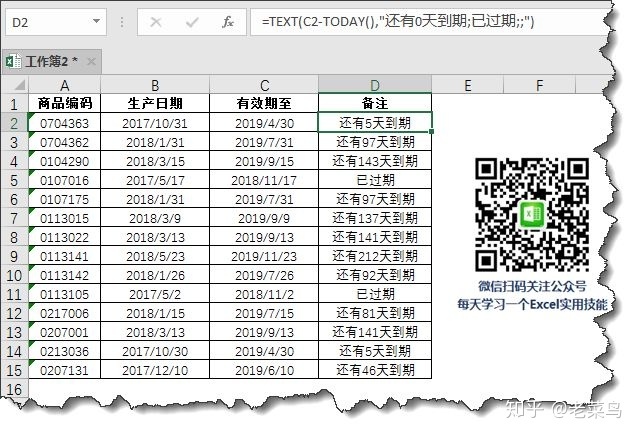The image size is (639, 436).
Task: Click the Select All corner triangle
Action: pyautogui.click(x=19, y=85)
